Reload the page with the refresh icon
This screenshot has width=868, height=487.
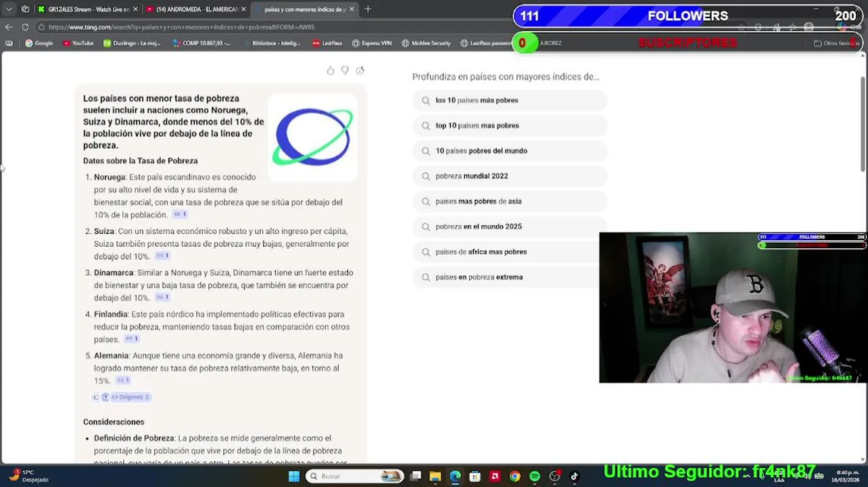tap(25, 27)
